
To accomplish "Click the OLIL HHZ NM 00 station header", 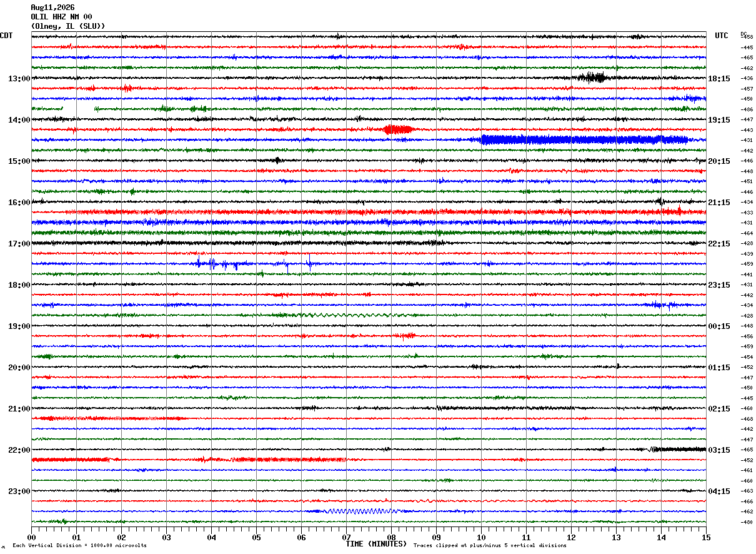I will [x=61, y=17].
